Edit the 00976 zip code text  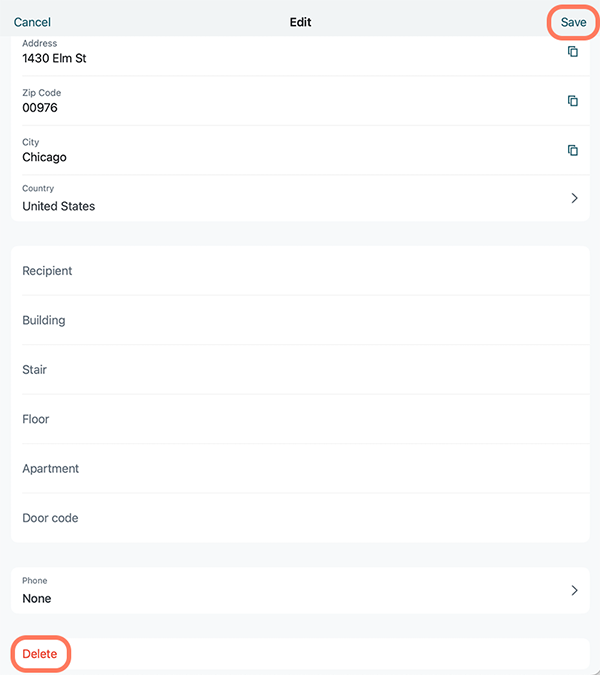tap(40, 108)
